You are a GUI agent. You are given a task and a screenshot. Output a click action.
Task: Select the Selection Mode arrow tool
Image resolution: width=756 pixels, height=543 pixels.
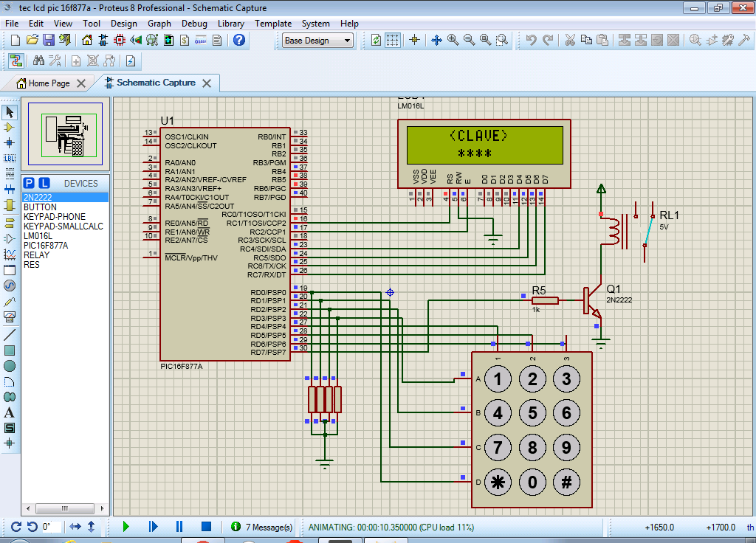(9, 112)
